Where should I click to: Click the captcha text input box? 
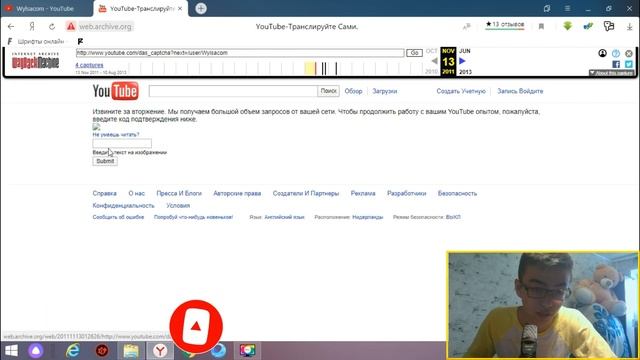click(122, 143)
